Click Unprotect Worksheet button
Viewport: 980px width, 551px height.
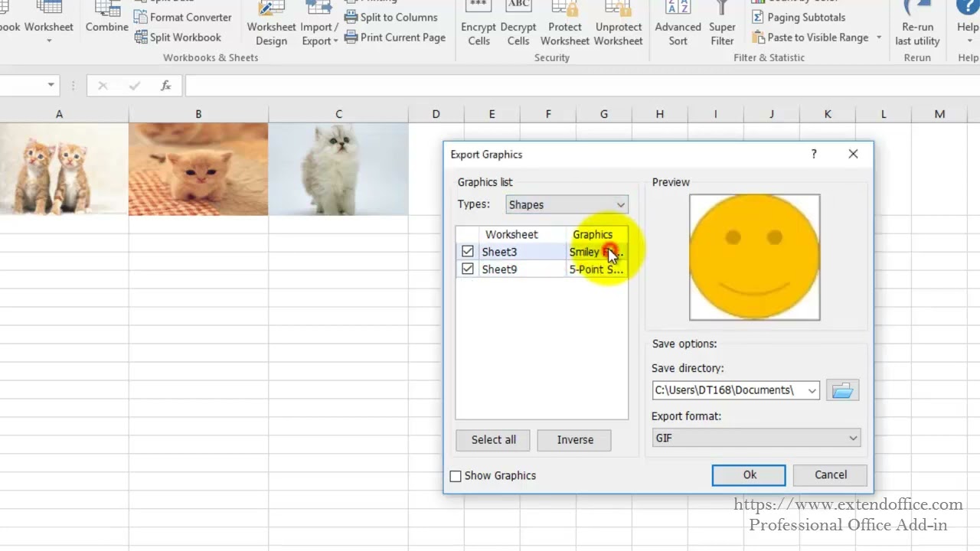click(619, 24)
